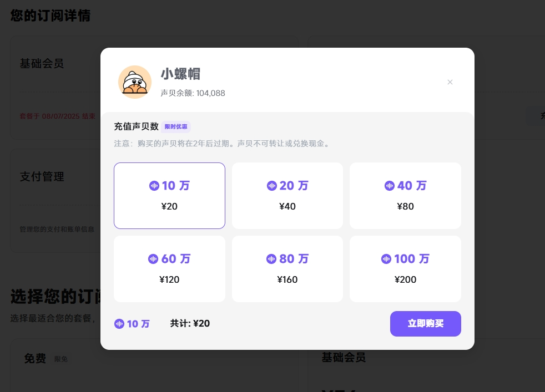Click the sound-wave icon on the 10 万 card

click(x=154, y=186)
